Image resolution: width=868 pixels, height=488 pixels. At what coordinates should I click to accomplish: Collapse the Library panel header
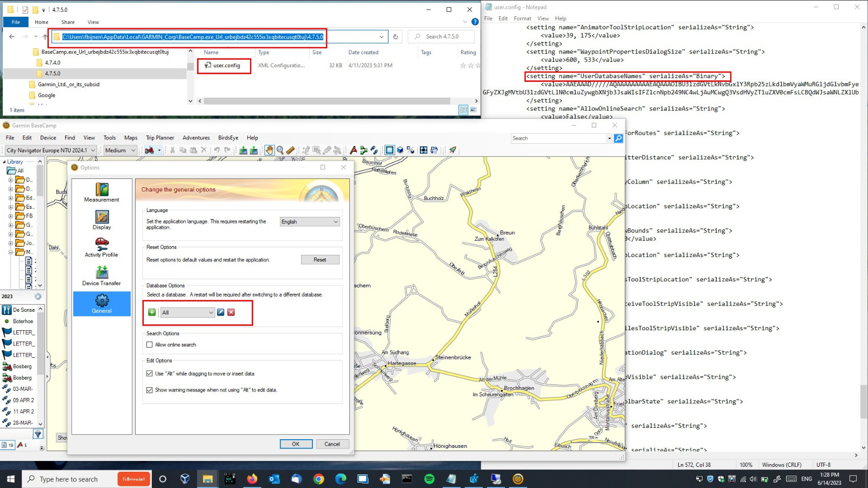(4, 162)
